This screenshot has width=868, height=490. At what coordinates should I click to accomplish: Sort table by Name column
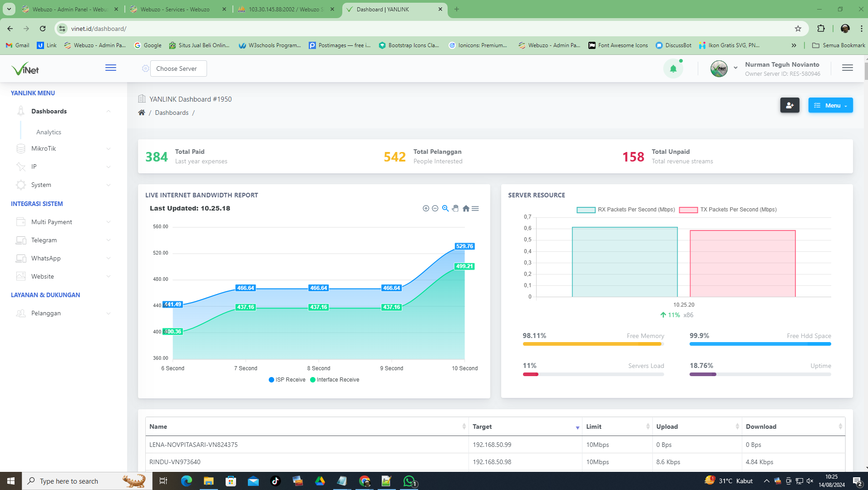(x=307, y=426)
